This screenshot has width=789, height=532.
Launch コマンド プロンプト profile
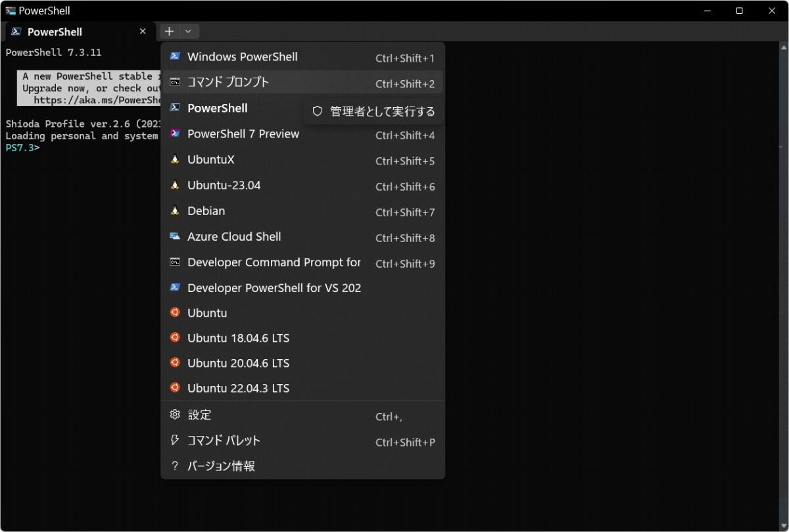(x=302, y=83)
